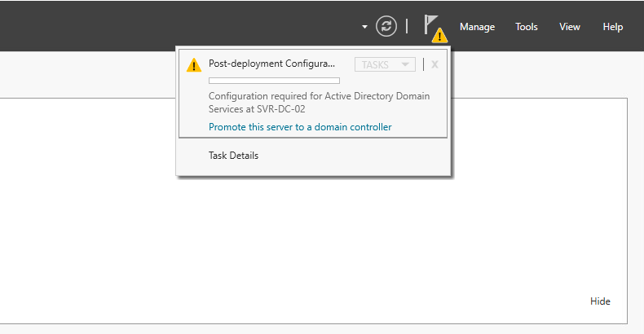Click Hide on the welcome tile

600,301
